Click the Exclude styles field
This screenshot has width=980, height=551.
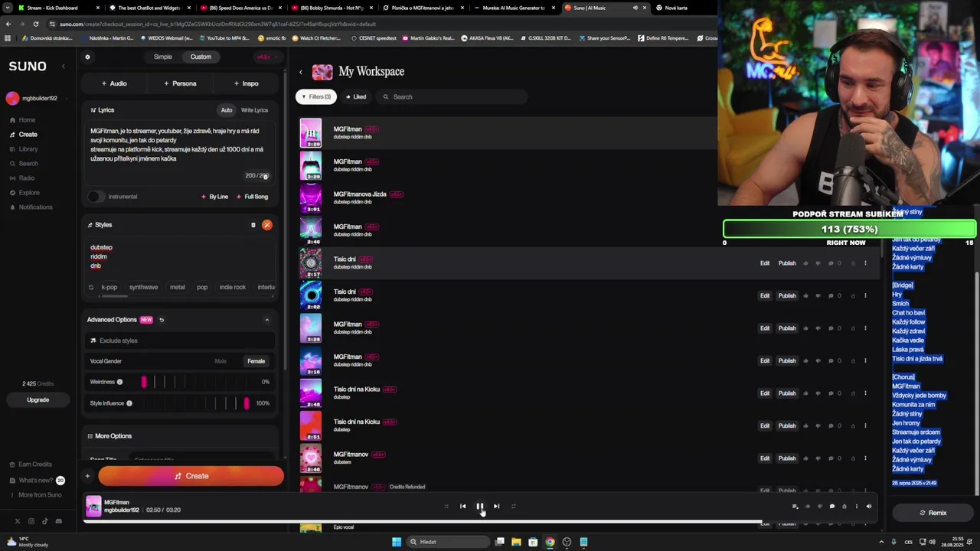(179, 341)
